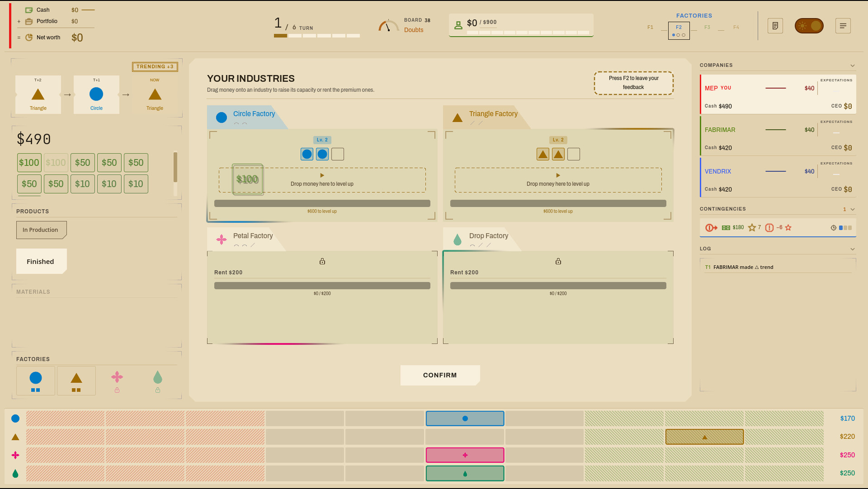Click the Press F2 feedback box
This screenshot has width=868, height=489.
pos(633,83)
